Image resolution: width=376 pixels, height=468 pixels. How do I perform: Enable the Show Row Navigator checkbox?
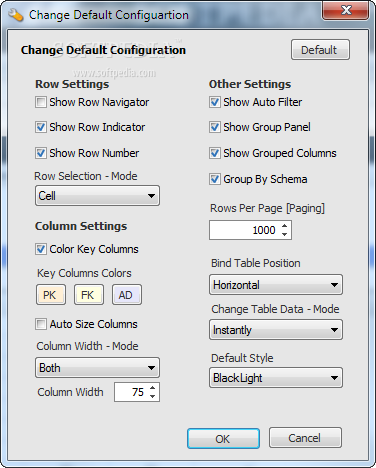[x=41, y=102]
